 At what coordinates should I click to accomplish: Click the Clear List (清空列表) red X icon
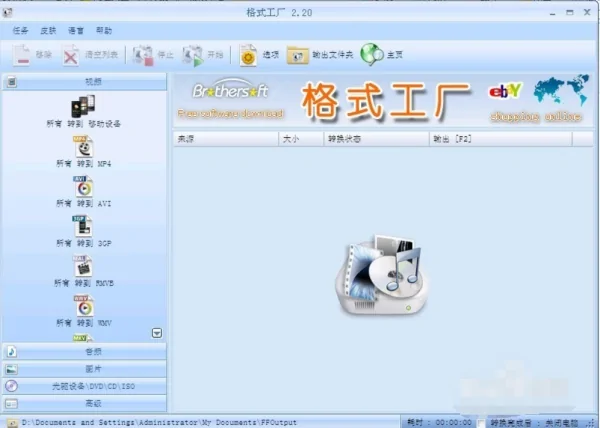coord(71,56)
